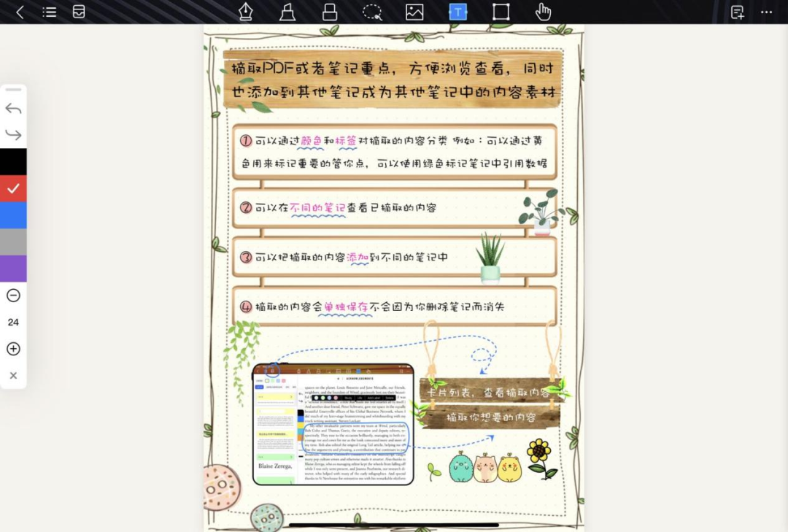Switch to the hand panning tool

[542, 12]
